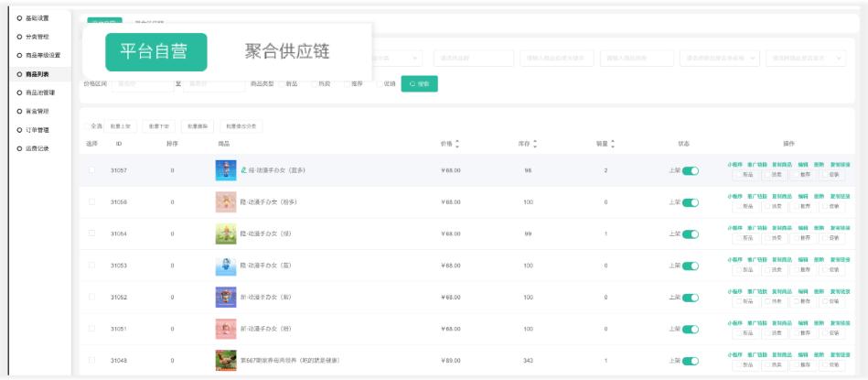Open product image of item 31056
This screenshot has width=868, height=380.
pos(226,202)
